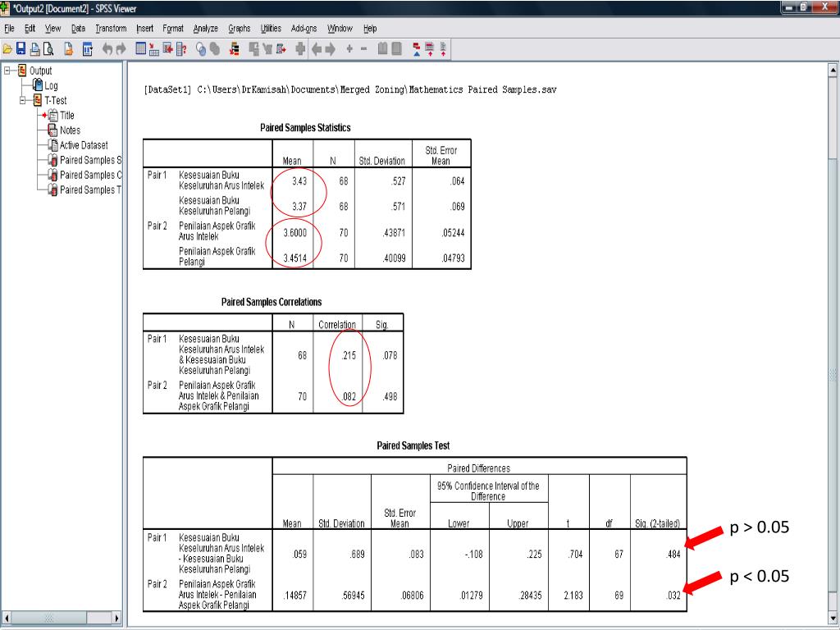Collapse the Output root tree node
This screenshot has height=630, width=840.
[x=8, y=71]
